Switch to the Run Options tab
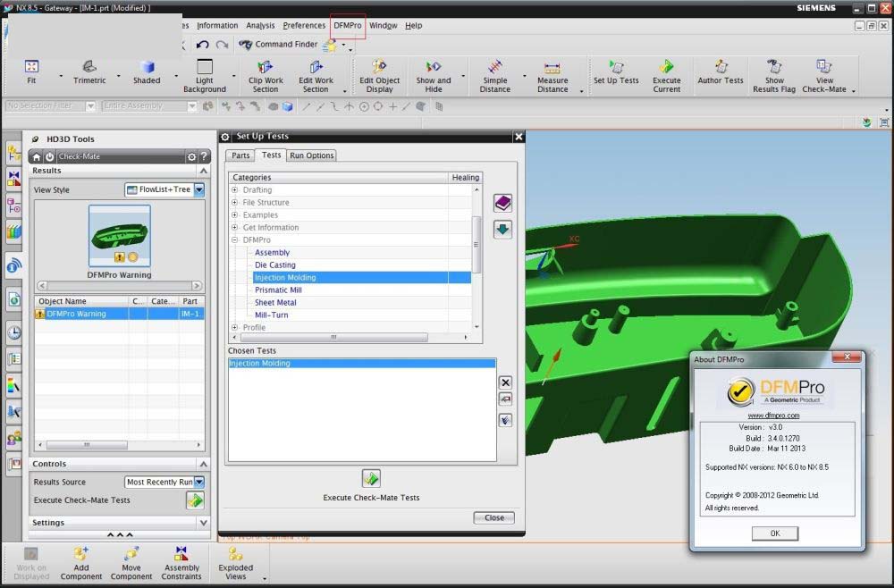The width and height of the screenshot is (894, 588). [311, 155]
